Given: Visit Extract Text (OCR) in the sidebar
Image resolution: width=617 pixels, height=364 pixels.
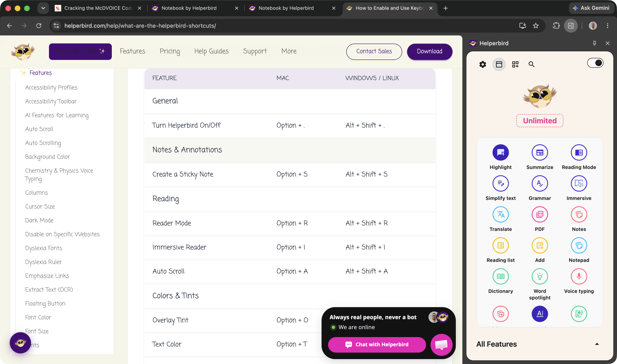Looking at the screenshot, I should [49, 290].
